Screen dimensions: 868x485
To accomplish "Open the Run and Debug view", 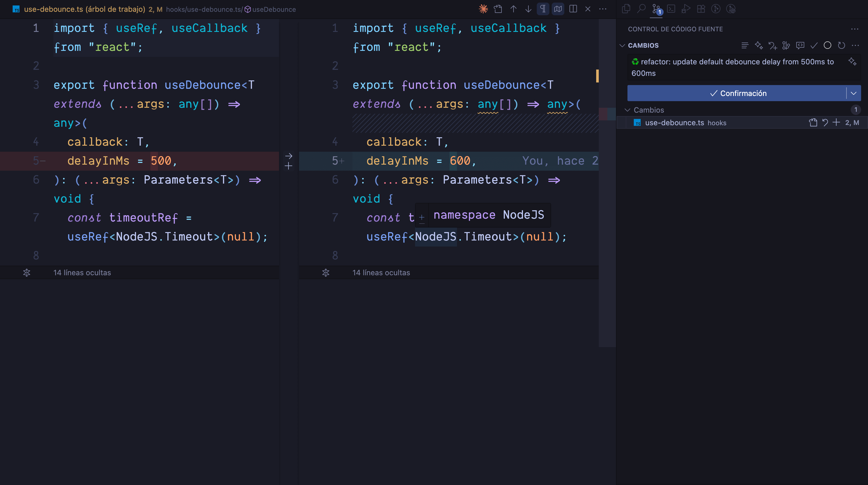I will 686,9.
